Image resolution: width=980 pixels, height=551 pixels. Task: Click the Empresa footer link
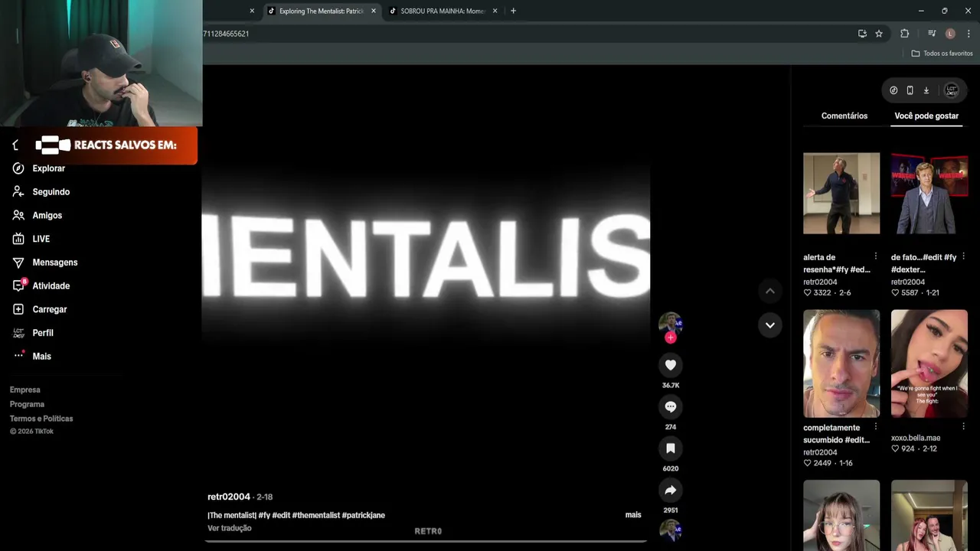(x=25, y=390)
